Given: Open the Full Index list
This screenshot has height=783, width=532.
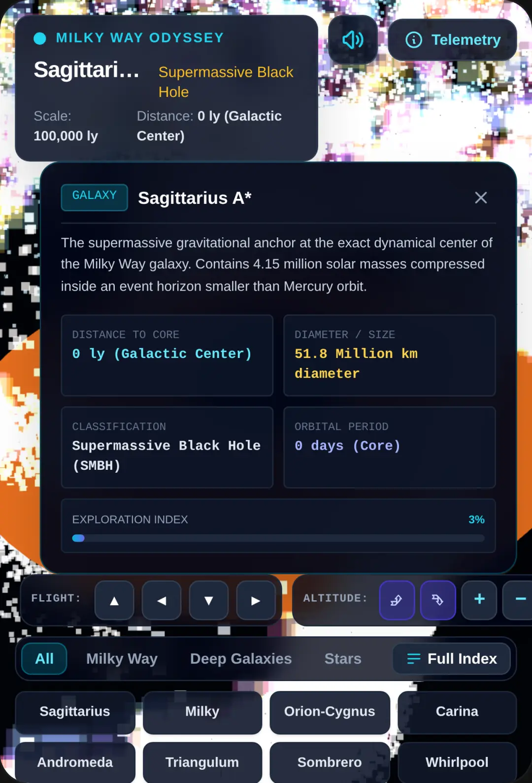Looking at the screenshot, I should (x=452, y=658).
